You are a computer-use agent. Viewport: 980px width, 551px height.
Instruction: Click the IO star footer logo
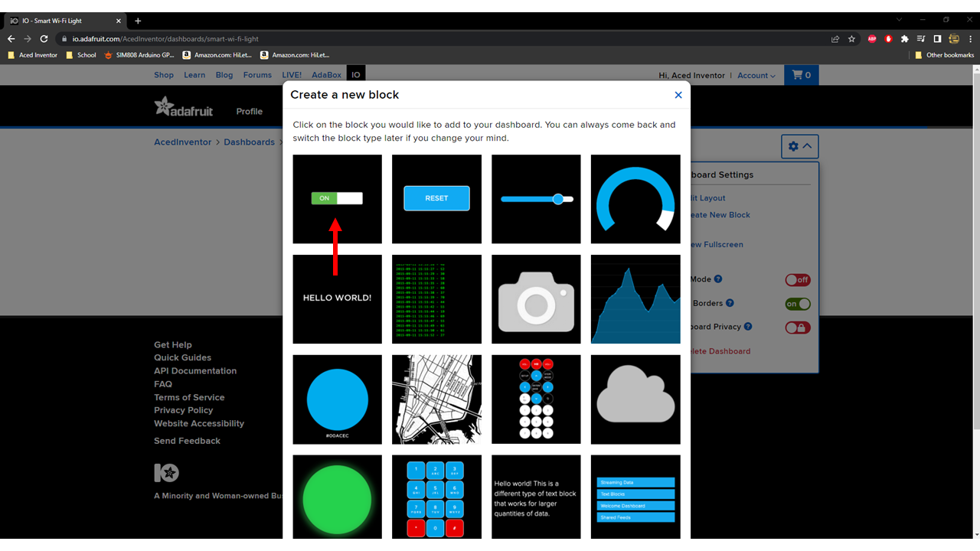pyautogui.click(x=167, y=473)
